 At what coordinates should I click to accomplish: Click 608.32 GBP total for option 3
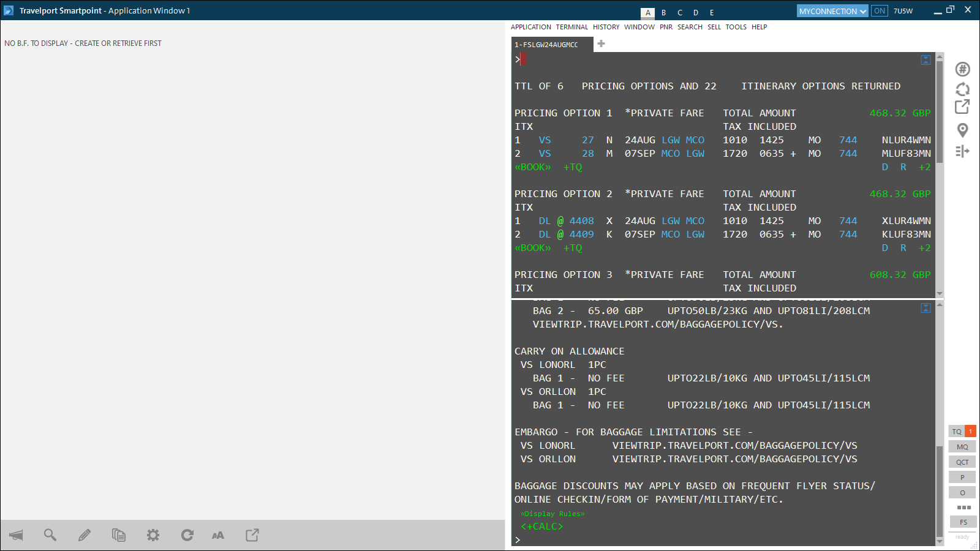[900, 275]
